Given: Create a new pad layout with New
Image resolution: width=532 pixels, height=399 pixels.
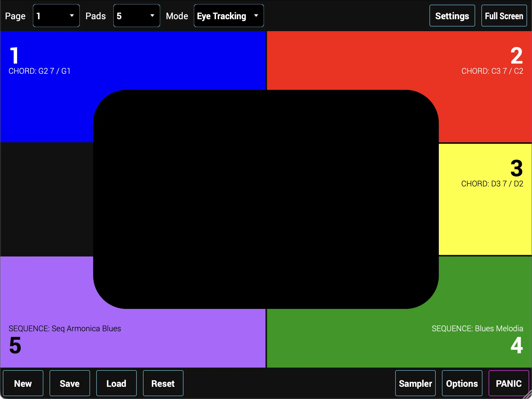Looking at the screenshot, I should coord(23,383).
